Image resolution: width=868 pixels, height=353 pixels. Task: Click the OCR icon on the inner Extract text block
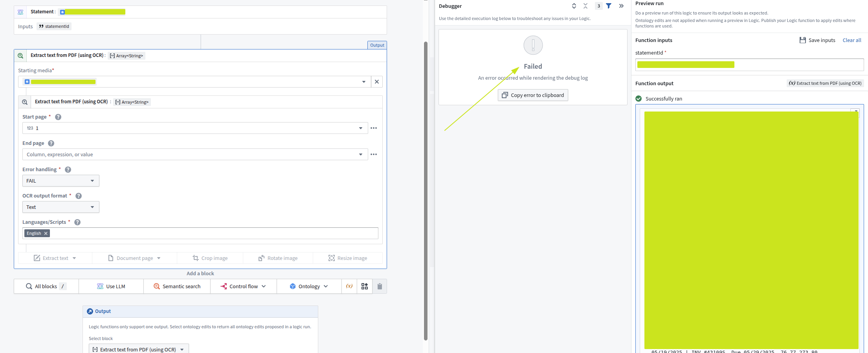25,102
